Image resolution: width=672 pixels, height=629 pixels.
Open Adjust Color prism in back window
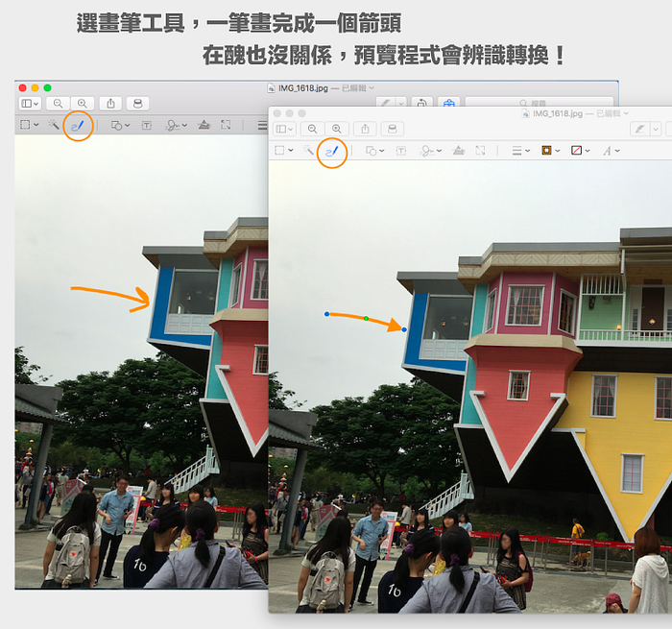pos(204,124)
